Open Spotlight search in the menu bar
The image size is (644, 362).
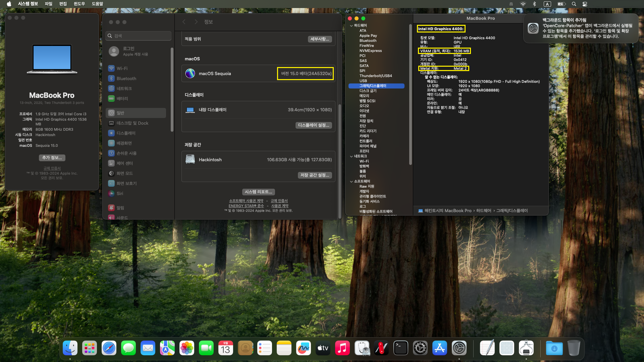click(x=574, y=4)
